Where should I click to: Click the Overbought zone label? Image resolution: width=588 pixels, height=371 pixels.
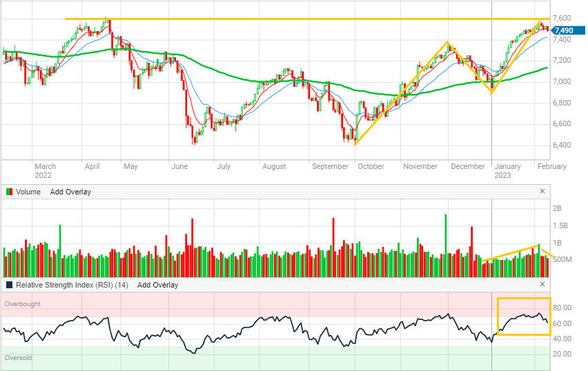coord(22,303)
